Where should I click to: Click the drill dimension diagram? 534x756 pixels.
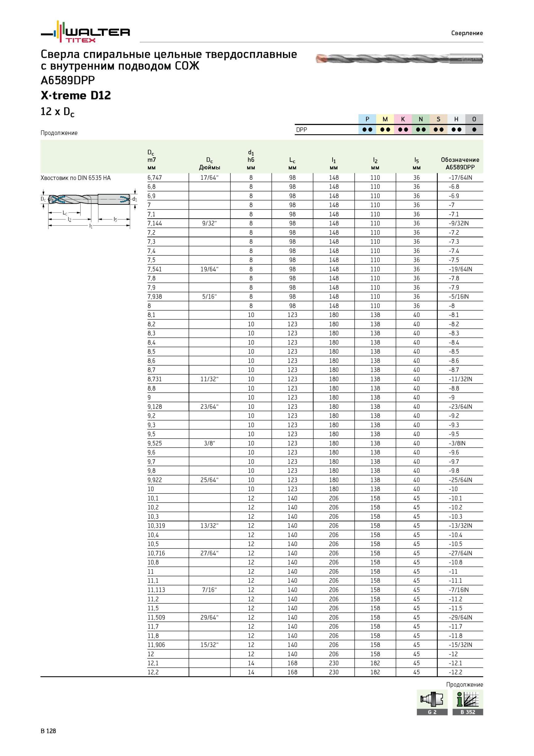pos(89,209)
